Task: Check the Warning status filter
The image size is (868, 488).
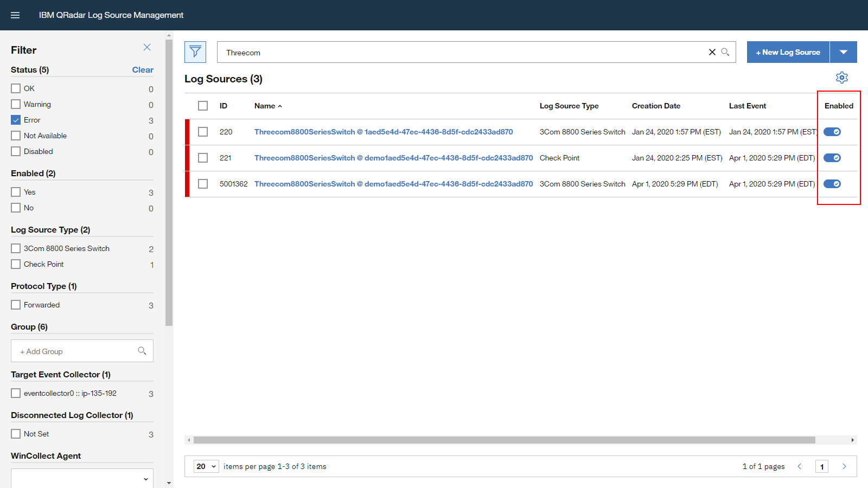Action: coord(16,104)
